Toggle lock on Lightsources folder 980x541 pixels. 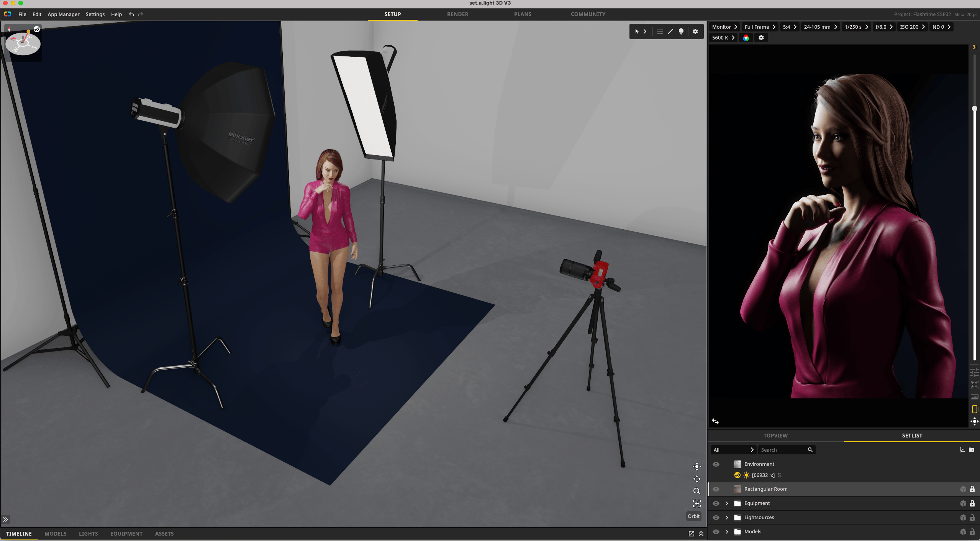(972, 518)
